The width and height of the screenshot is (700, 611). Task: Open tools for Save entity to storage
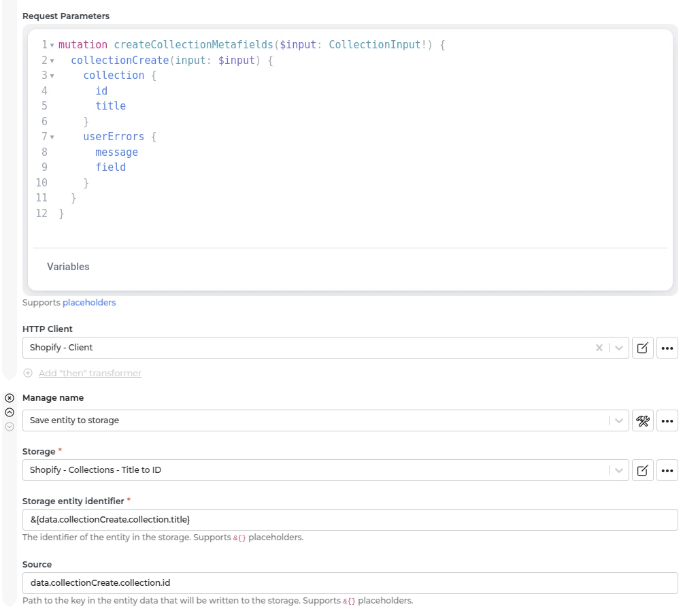[643, 420]
